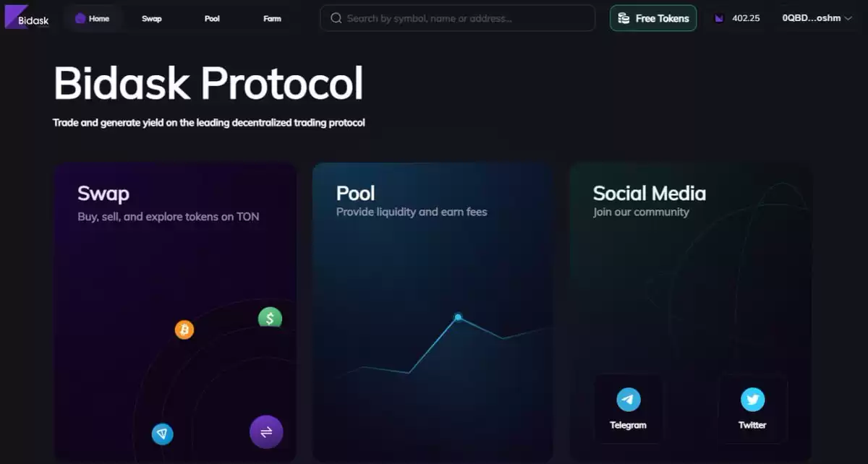Click the Twitter bird icon
868x464 pixels.
pos(752,400)
